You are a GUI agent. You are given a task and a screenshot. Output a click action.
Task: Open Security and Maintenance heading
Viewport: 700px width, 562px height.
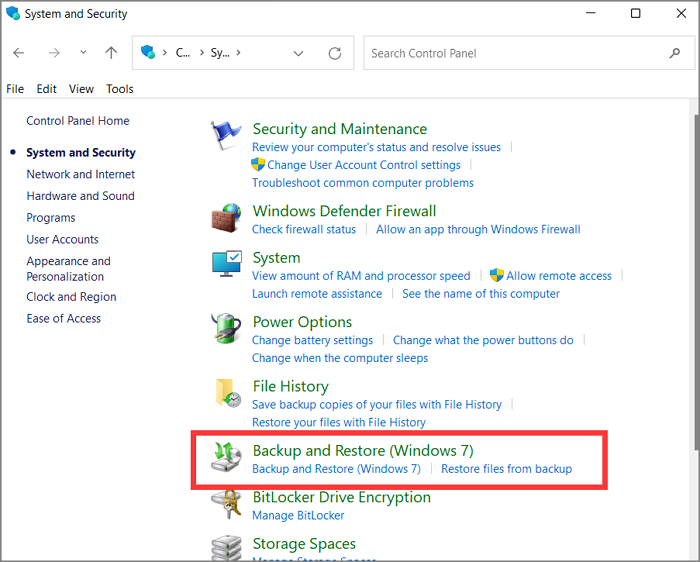coord(340,129)
